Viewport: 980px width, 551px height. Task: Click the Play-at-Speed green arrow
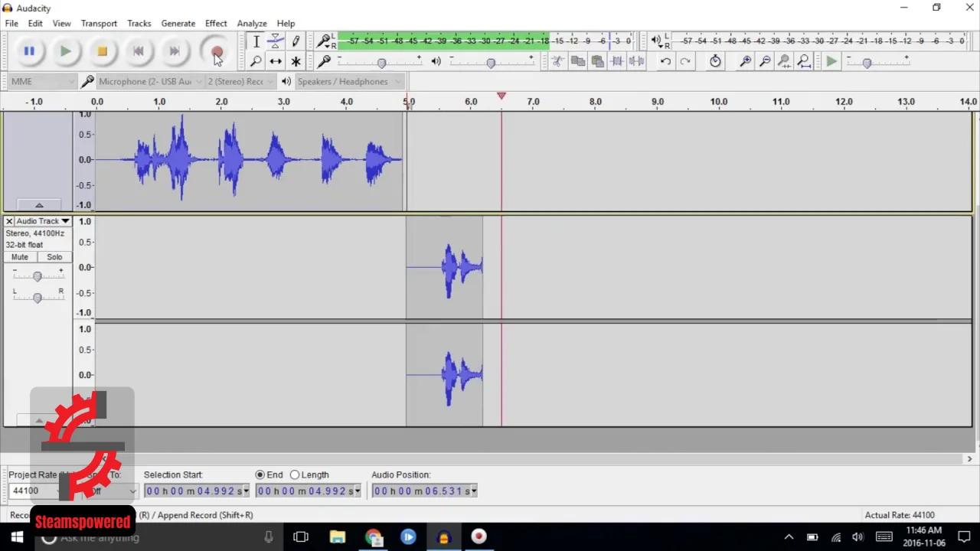[831, 61]
